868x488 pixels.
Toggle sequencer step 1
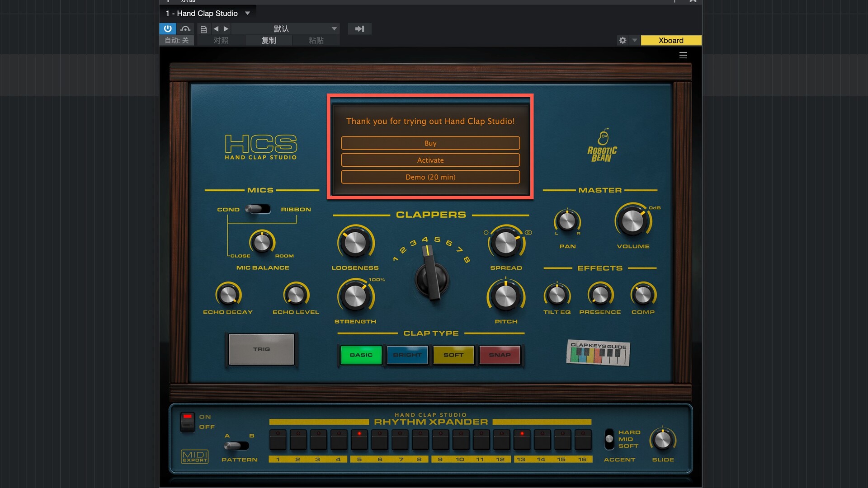(278, 440)
